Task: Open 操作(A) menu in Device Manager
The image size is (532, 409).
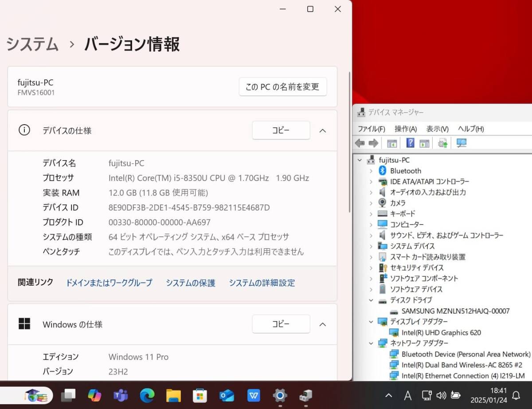Action: click(x=406, y=129)
